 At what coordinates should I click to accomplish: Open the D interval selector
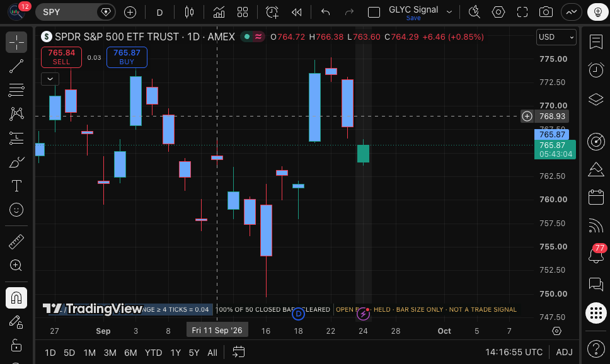click(159, 13)
